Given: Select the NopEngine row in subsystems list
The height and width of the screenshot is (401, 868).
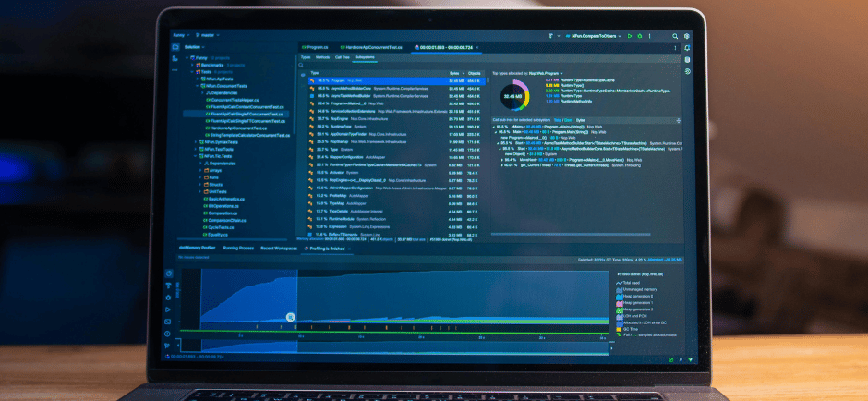Looking at the screenshot, I should [x=396, y=118].
